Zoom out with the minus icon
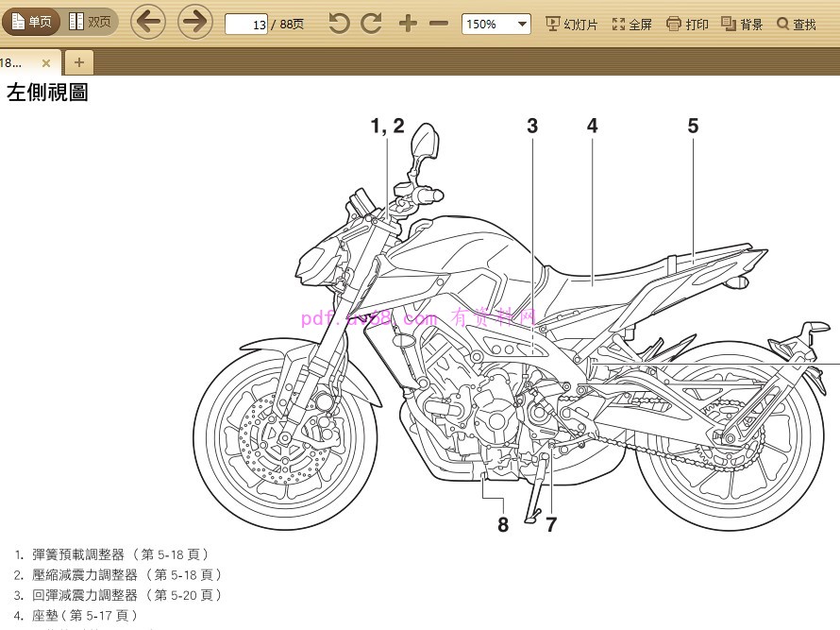This screenshot has height=630, width=840. 438,21
